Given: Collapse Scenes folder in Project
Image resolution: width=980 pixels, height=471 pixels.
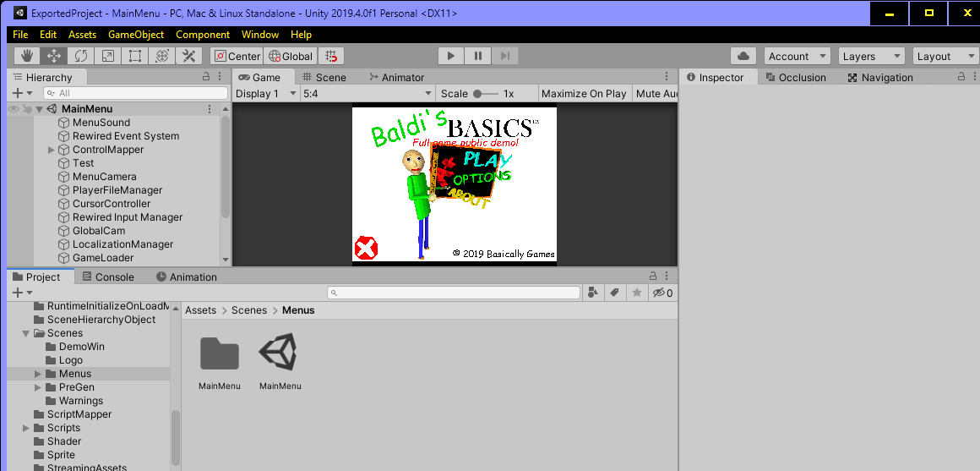Looking at the screenshot, I should point(25,333).
